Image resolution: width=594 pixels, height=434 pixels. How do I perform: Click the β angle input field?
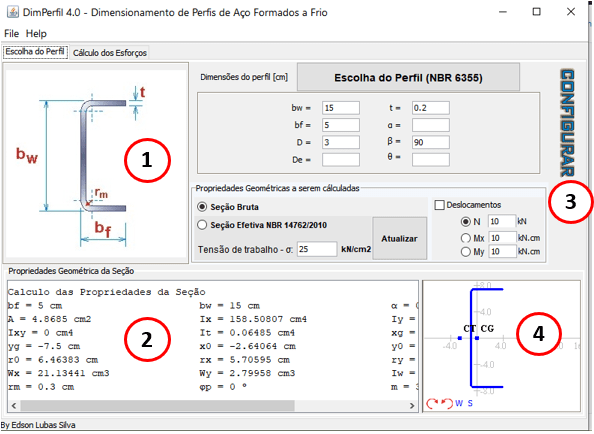pyautogui.click(x=431, y=142)
